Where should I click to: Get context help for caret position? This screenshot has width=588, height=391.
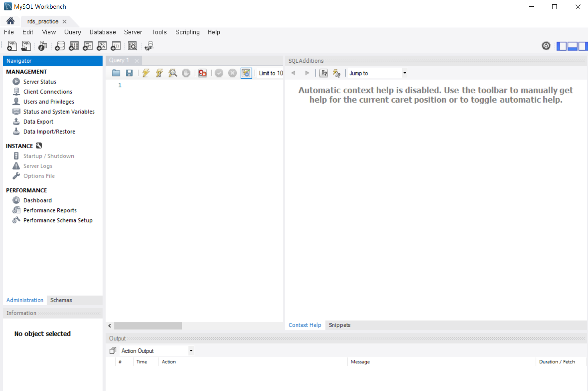[324, 73]
